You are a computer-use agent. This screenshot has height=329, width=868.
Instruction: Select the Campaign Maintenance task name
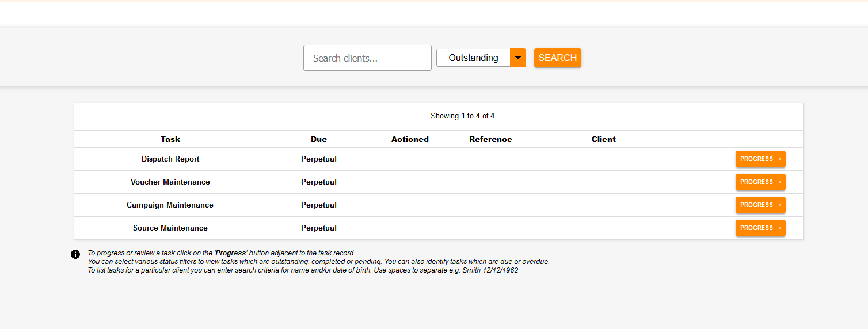click(x=170, y=205)
